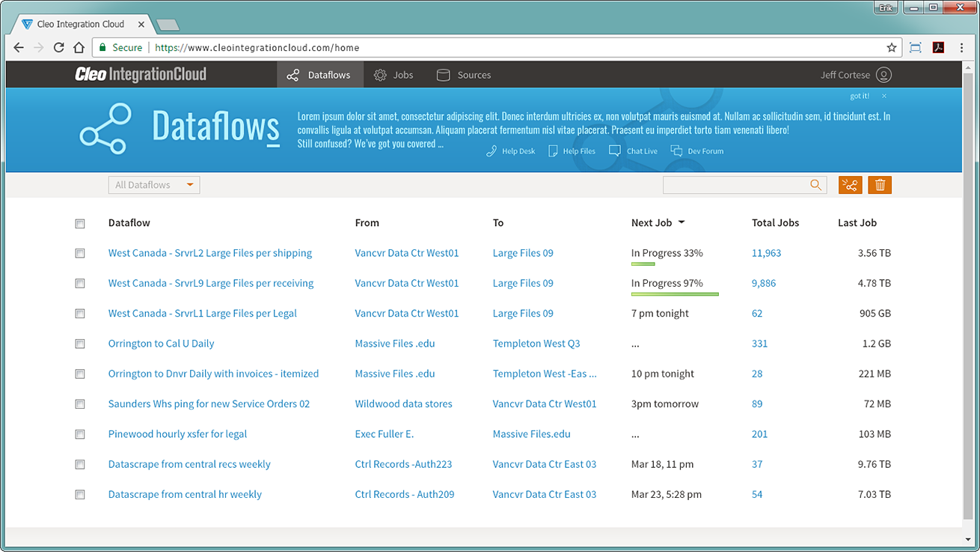Image resolution: width=980 pixels, height=554 pixels.
Task: Check the Saunders Whs ping row checkbox
Action: pyautogui.click(x=80, y=404)
